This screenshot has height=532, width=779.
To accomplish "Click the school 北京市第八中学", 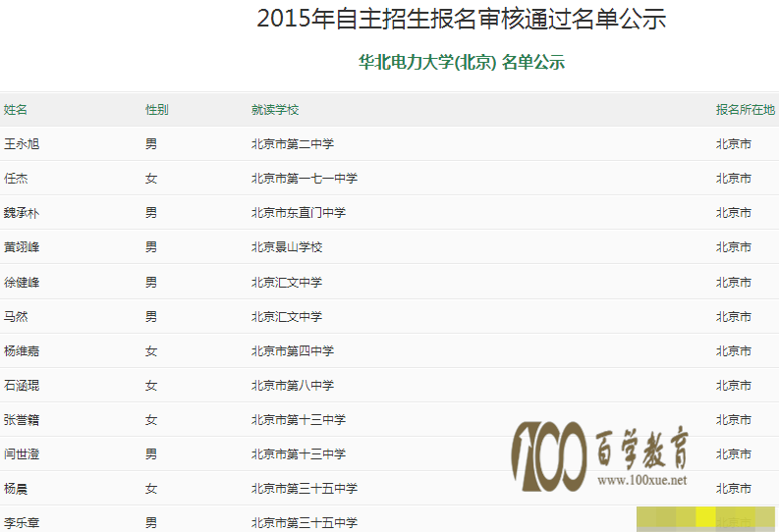I will coord(293,386).
